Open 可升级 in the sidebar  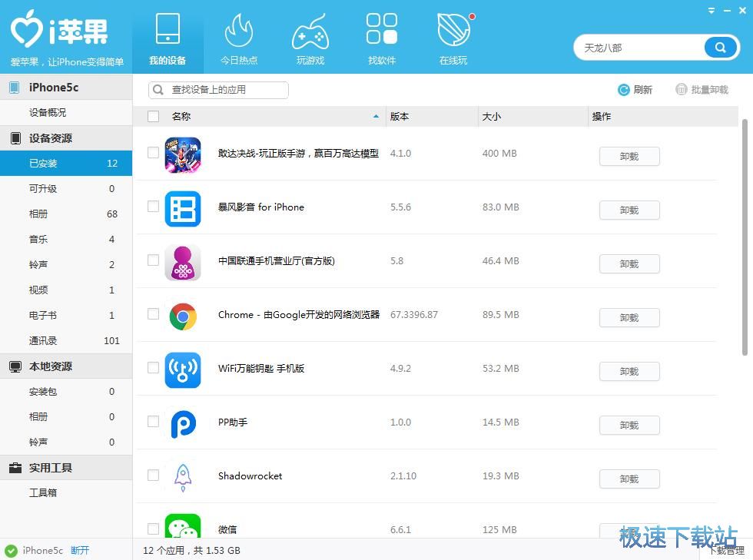pyautogui.click(x=66, y=189)
